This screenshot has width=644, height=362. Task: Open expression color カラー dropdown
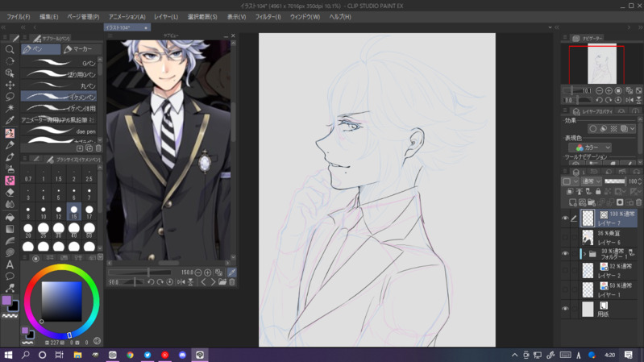tap(591, 148)
